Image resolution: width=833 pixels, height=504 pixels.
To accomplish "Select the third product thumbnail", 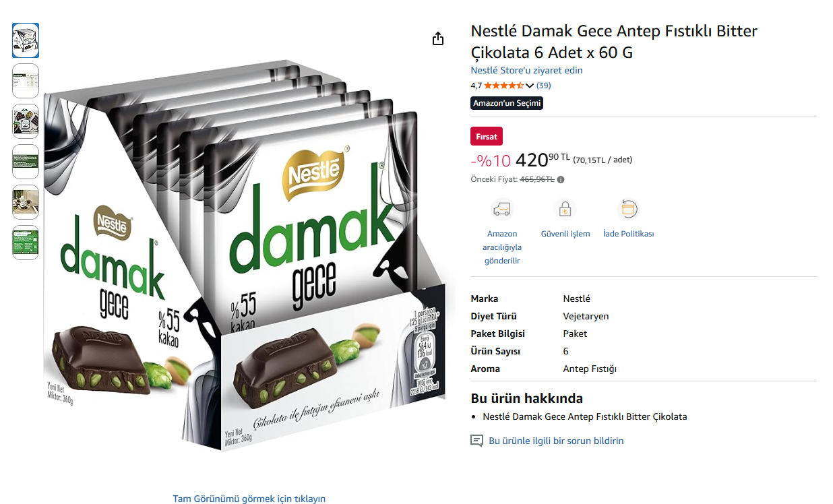I will tap(26, 121).
